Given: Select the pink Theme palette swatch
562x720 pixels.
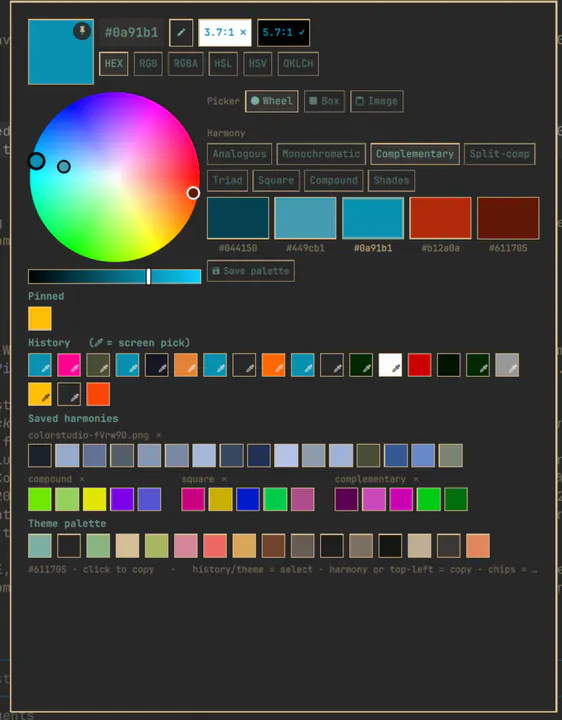Looking at the screenshot, I should pos(186,546).
